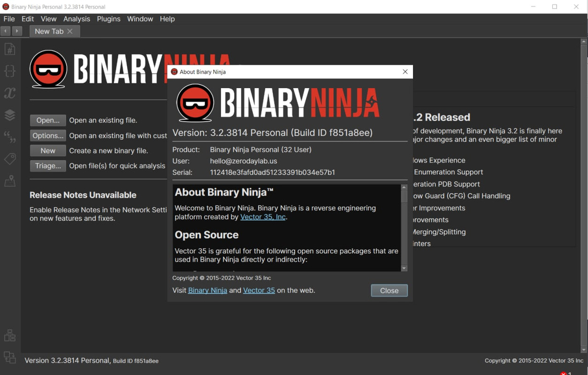Click the Close button in About dialog
Viewport: 588px width, 375px height.
tap(389, 291)
